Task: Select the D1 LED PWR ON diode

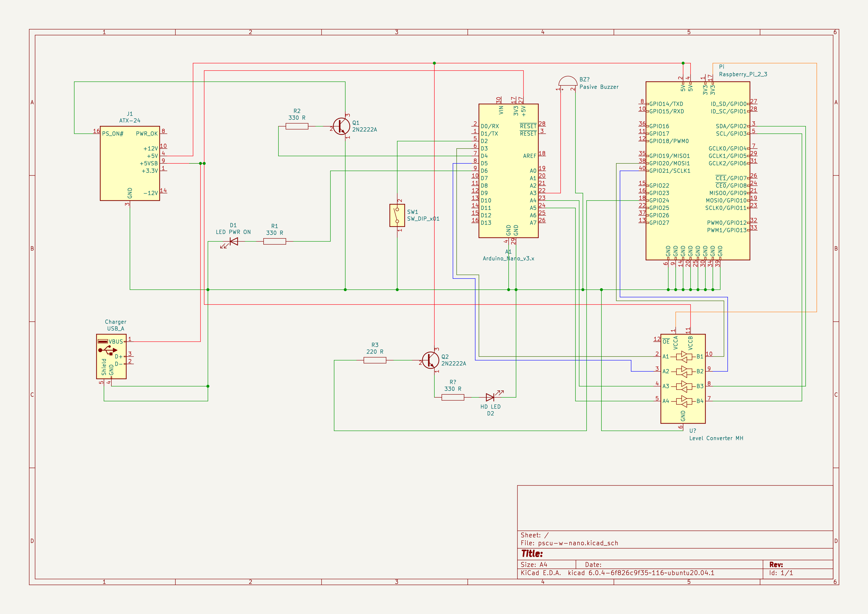Action: coord(234,241)
